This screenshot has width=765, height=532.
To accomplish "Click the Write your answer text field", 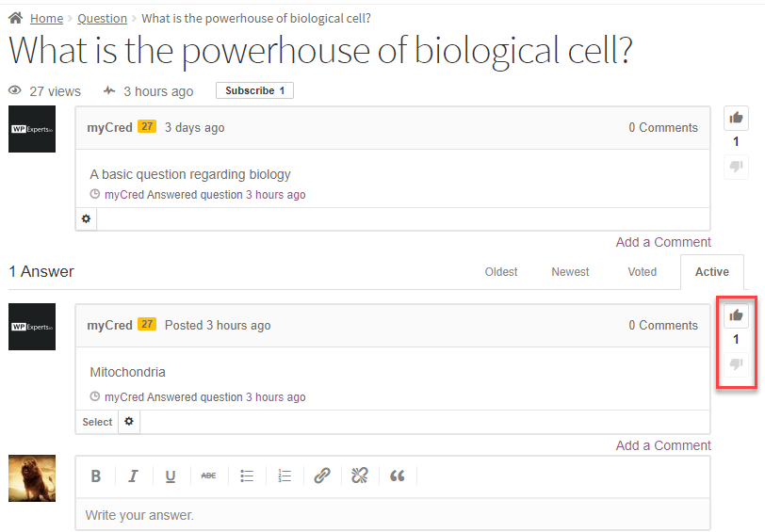I will pyautogui.click(x=392, y=515).
